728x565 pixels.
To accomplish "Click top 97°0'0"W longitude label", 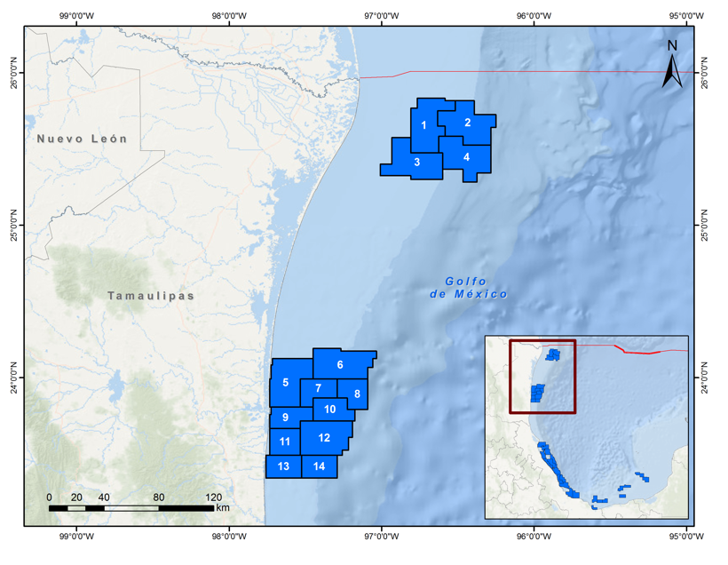I will coord(382,16).
